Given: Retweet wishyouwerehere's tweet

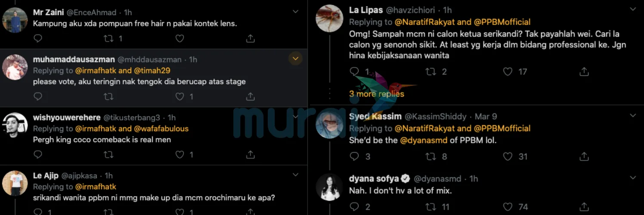Looking at the screenshot, I should tap(108, 154).
